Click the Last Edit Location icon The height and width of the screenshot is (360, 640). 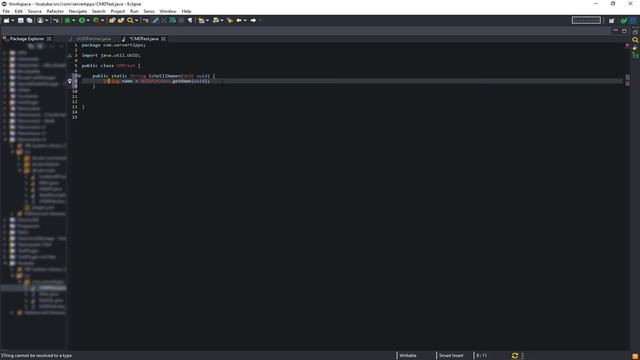pyautogui.click(x=230, y=20)
